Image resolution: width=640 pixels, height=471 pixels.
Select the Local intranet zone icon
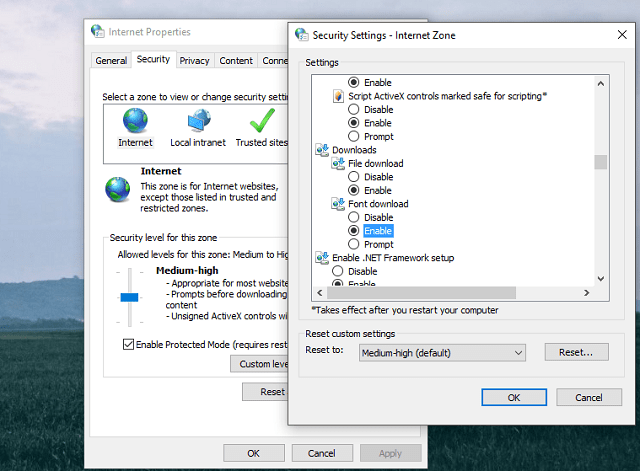pos(199,120)
